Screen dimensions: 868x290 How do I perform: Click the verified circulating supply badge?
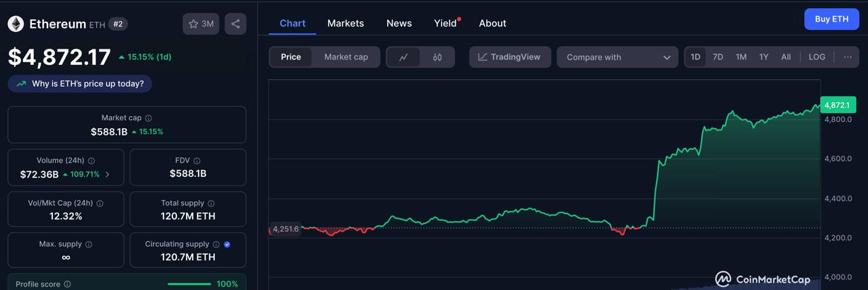click(227, 245)
